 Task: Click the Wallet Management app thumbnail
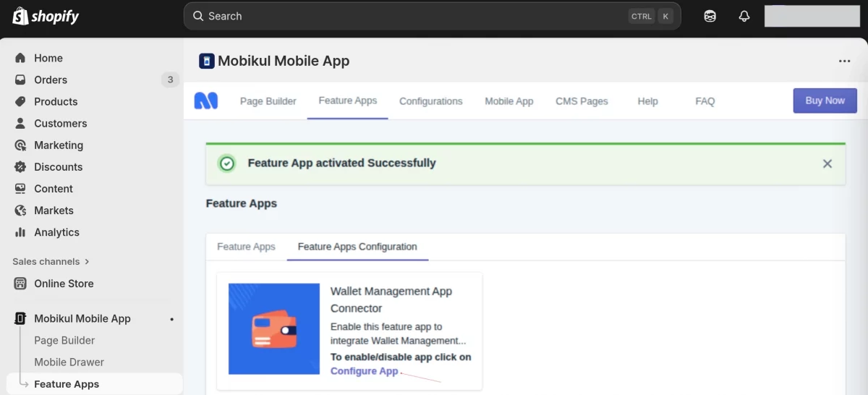pos(274,329)
